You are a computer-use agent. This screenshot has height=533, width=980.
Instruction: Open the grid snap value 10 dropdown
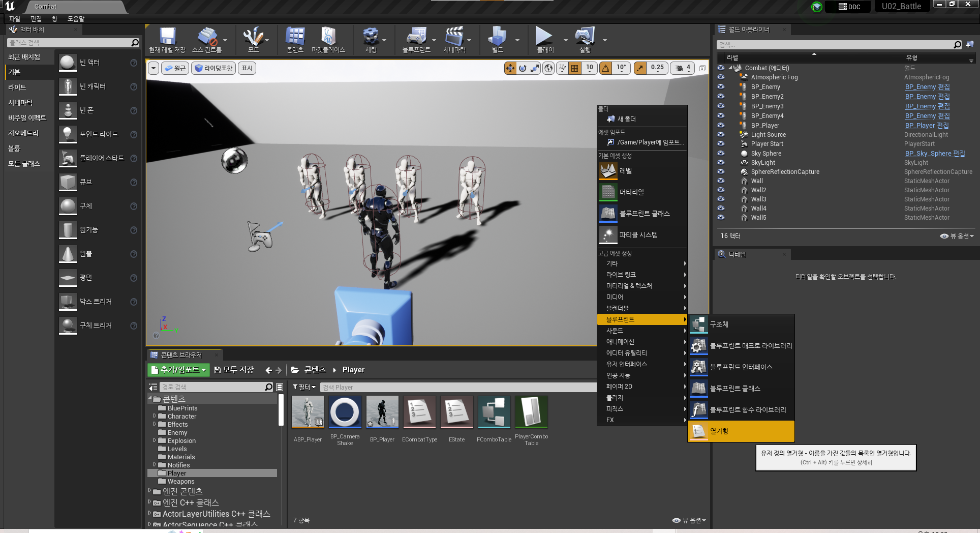pos(590,68)
